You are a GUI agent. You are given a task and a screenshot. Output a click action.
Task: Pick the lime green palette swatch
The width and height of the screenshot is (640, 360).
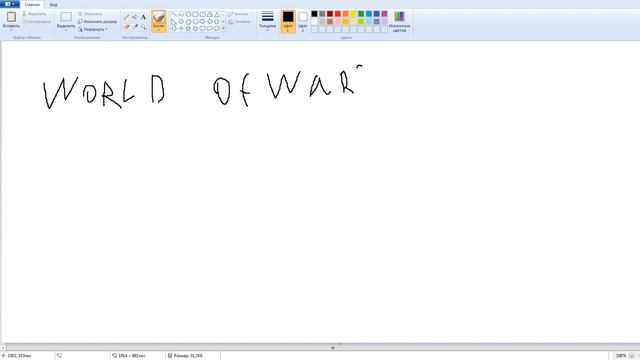tap(361, 22)
